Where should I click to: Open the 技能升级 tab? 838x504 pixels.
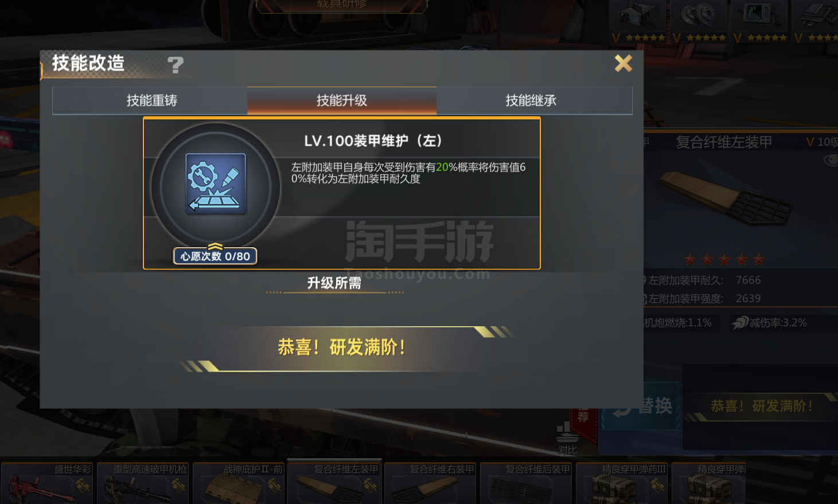(x=342, y=100)
